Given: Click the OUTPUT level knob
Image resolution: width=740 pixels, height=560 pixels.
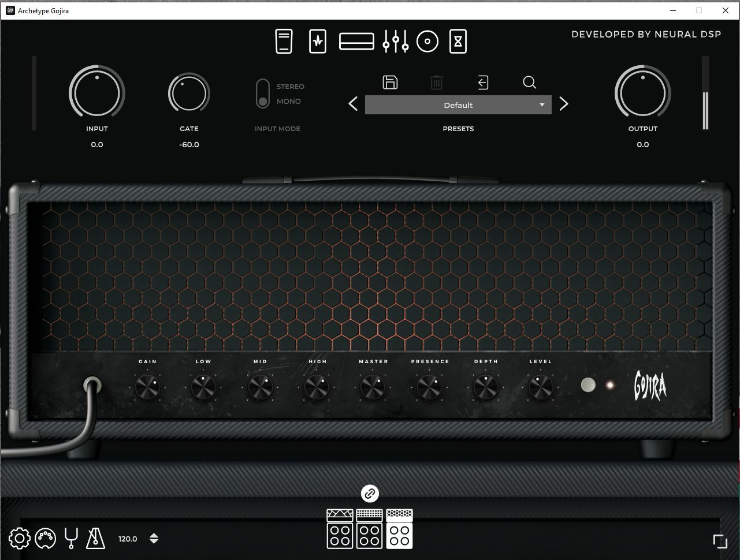Looking at the screenshot, I should click(x=642, y=92).
